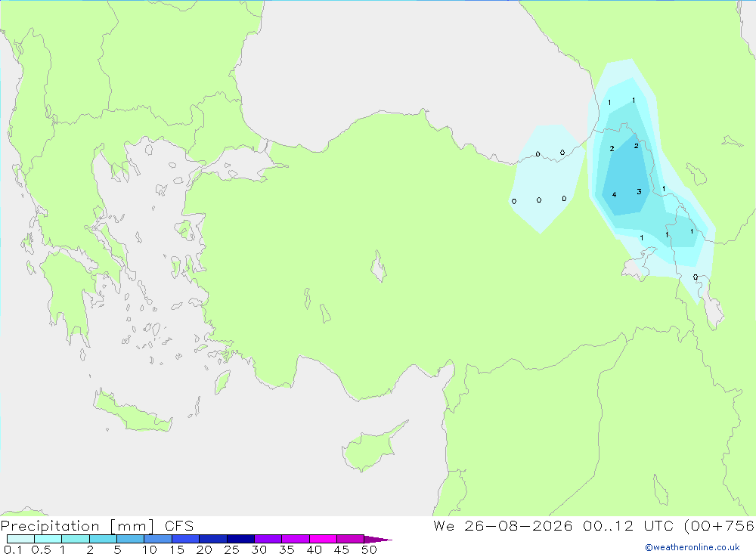Select the 25–30 mm dark navy legend swatch
This screenshot has width=756, height=554.
pyautogui.click(x=240, y=539)
